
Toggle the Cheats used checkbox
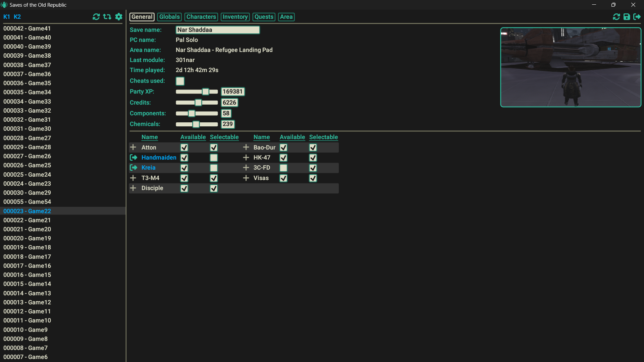[180, 81]
